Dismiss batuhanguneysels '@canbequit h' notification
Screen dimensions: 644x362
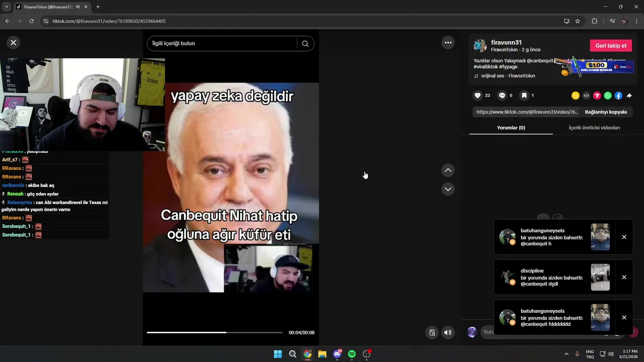point(624,237)
